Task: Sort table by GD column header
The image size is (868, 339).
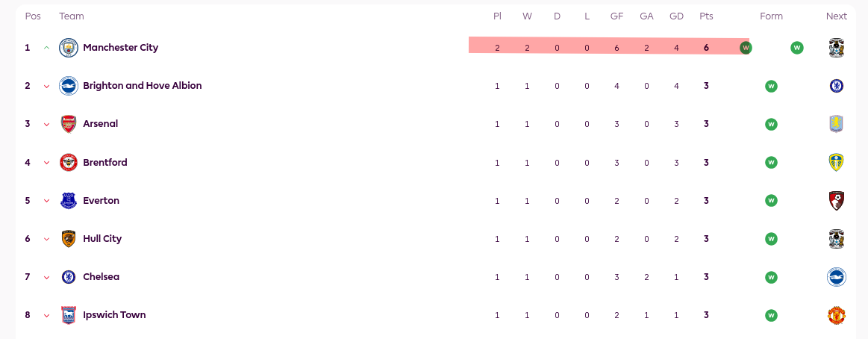Action: (x=676, y=16)
